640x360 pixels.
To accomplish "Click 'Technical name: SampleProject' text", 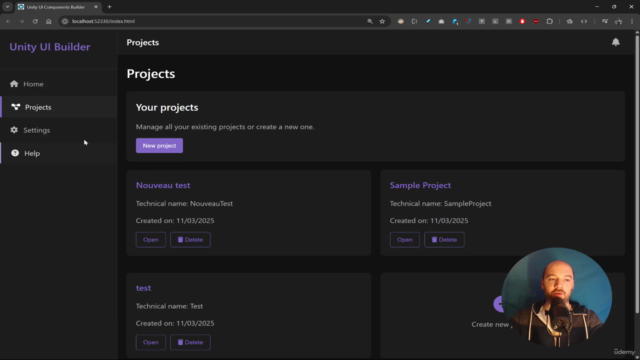I will click(440, 203).
